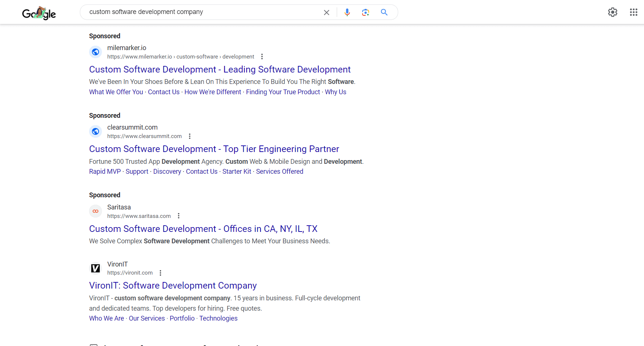Click 'How We're Different' sitelink
The width and height of the screenshot is (644, 346).
tap(213, 92)
